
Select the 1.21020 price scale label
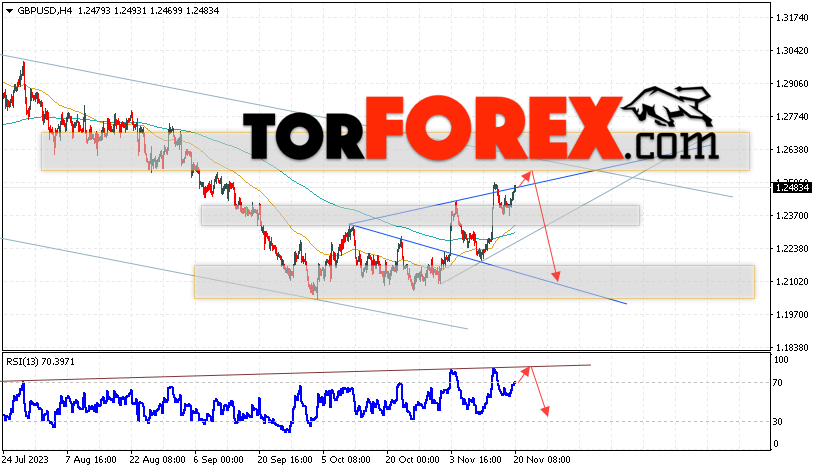click(792, 282)
